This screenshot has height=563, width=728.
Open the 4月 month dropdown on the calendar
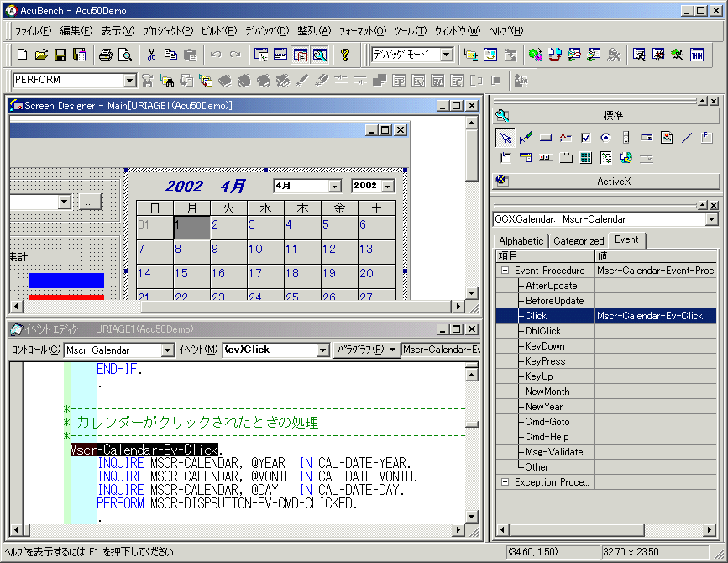tap(335, 186)
